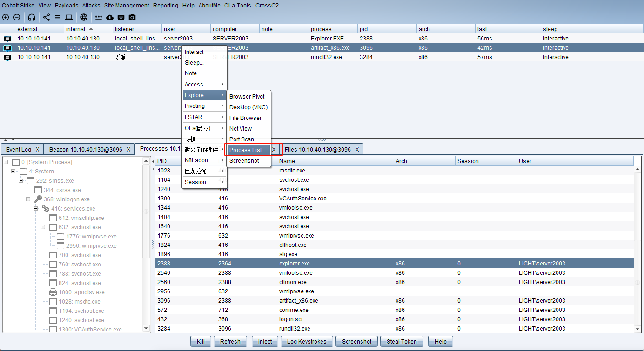Click the beacon icon of the Explorer.EXE session

coord(7,39)
